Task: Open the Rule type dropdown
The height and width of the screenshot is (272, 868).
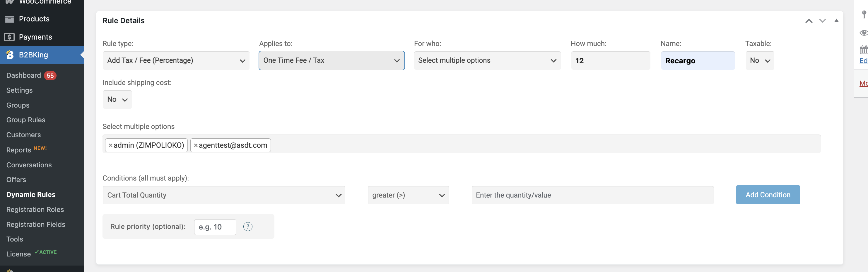Action: (x=176, y=61)
